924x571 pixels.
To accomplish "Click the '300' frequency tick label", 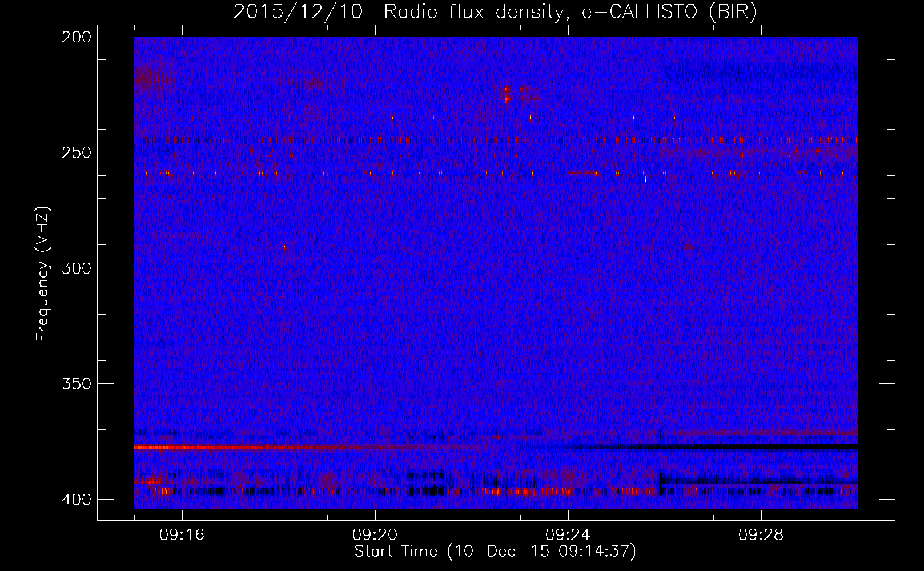I will coord(76,268).
